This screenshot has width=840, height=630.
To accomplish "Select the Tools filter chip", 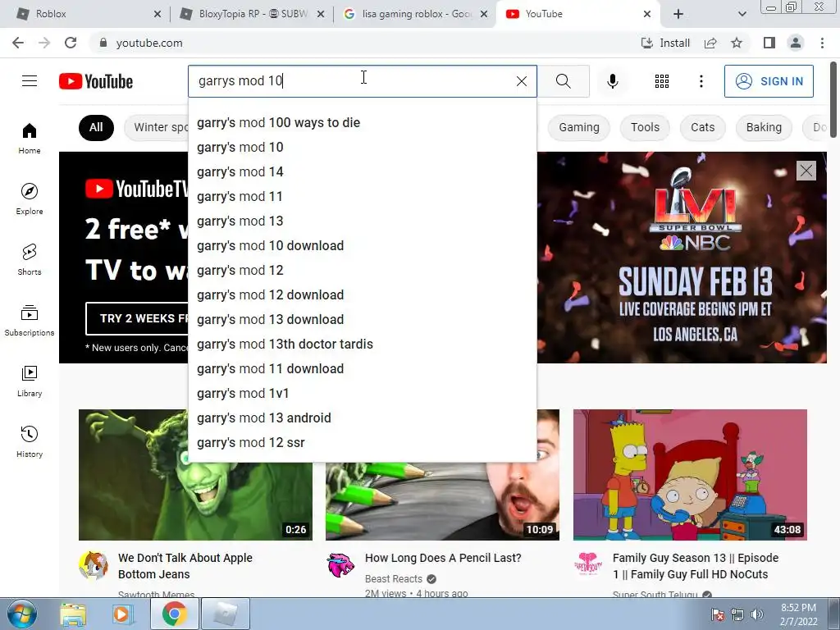I will 645,127.
